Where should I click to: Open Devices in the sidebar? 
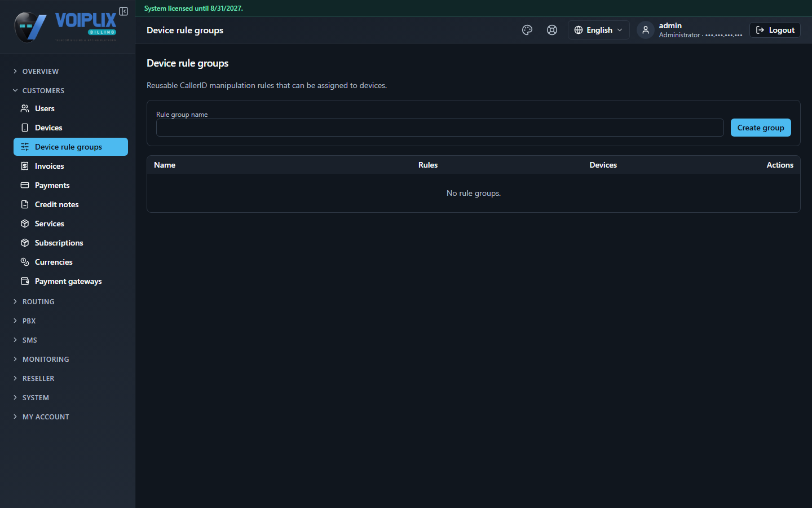pyautogui.click(x=70, y=128)
